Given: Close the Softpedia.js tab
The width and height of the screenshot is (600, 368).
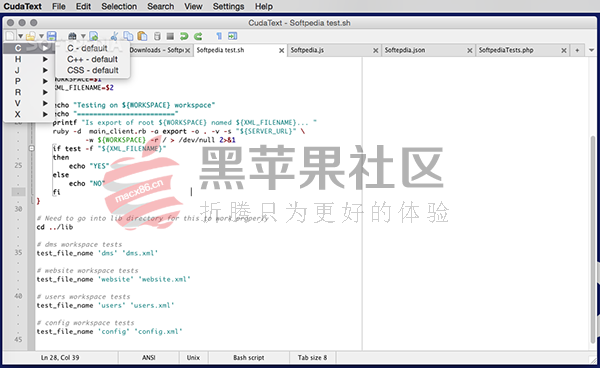Looking at the screenshot, I should point(376,50).
